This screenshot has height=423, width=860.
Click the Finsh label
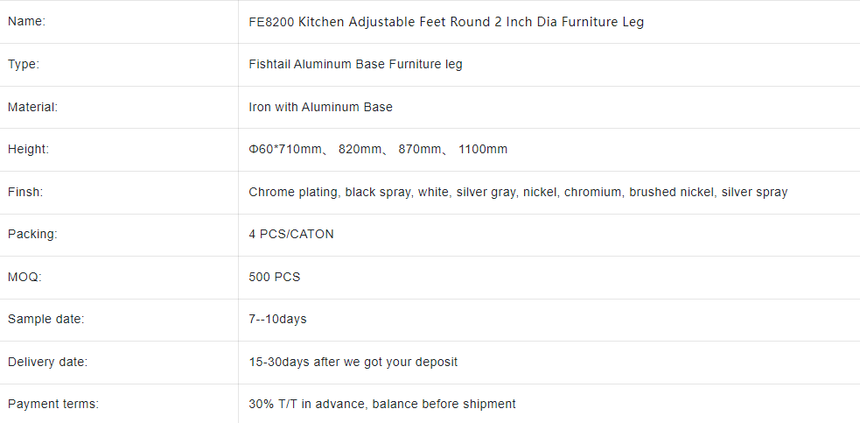25,192
